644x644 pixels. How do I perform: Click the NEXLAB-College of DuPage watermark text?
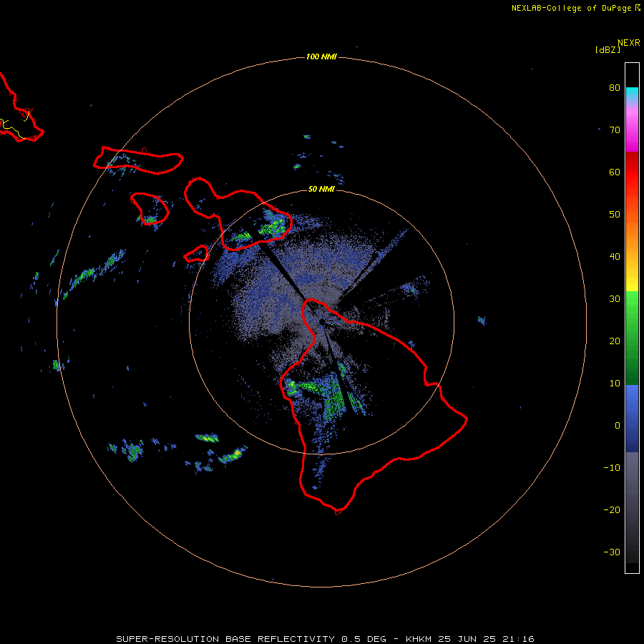571,8
